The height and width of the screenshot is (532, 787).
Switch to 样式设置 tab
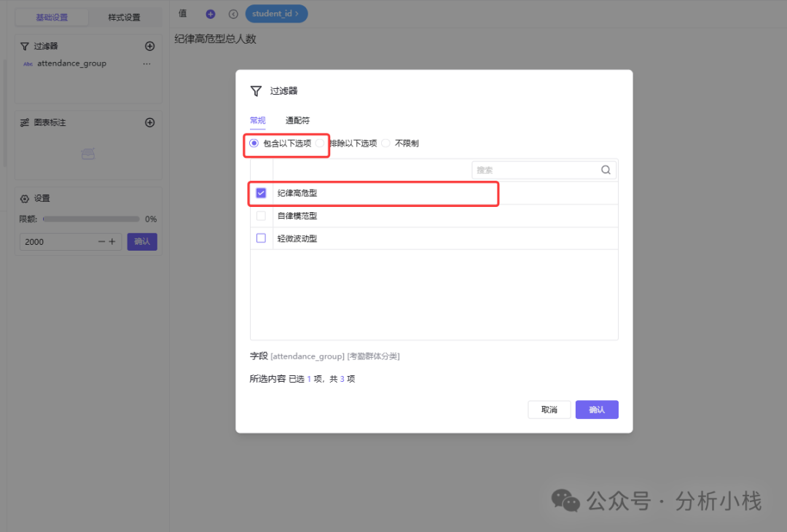(125, 17)
